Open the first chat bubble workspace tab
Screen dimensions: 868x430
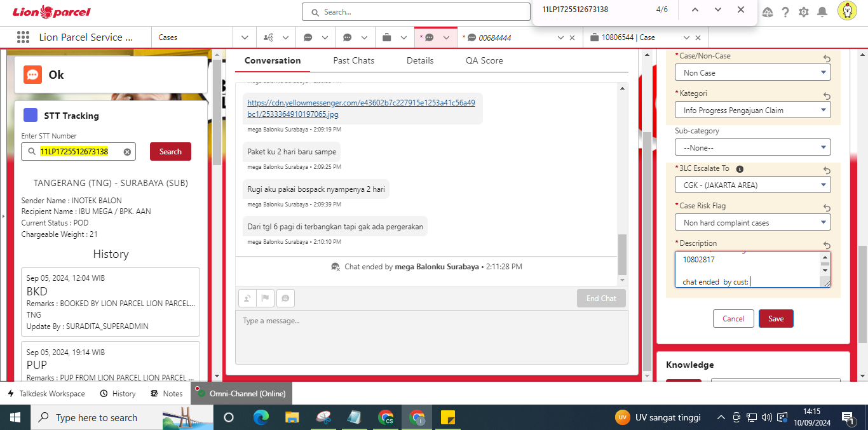[x=308, y=37]
